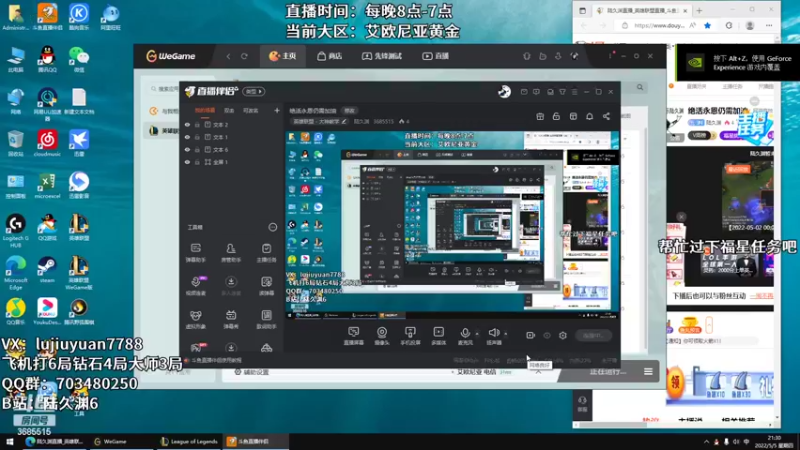800x450 pixels.
Task: Mute the 麦克风 microphone
Action: 465,336
